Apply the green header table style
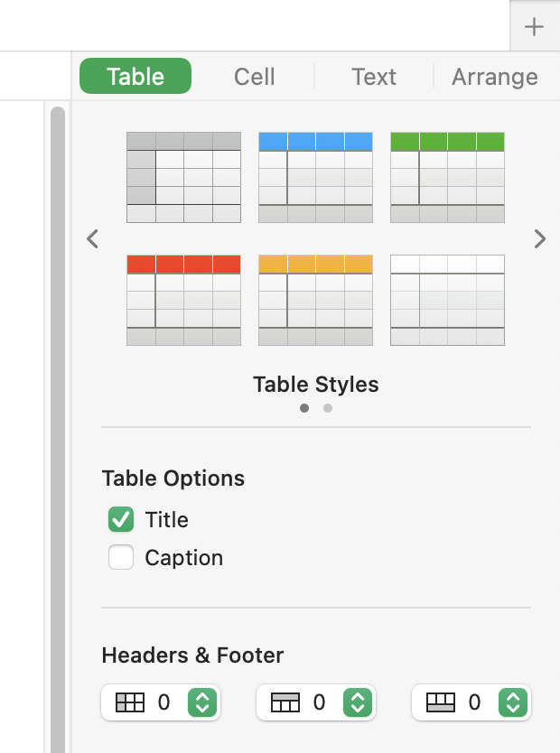560x753 pixels. pos(447,177)
